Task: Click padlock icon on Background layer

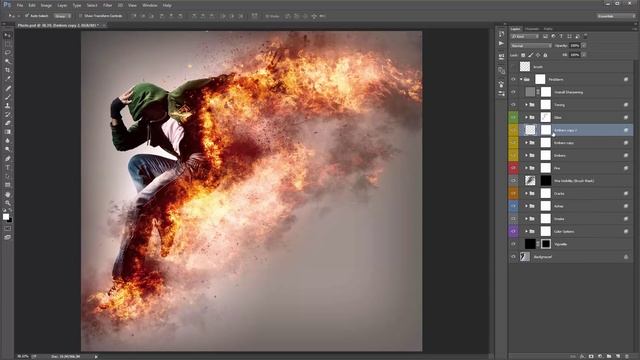Action: 626,257
